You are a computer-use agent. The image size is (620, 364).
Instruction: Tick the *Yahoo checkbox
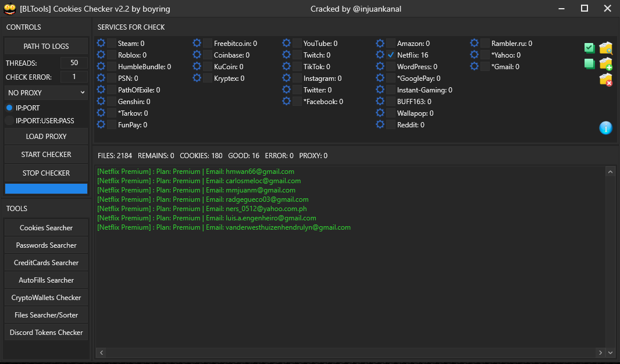pyautogui.click(x=485, y=55)
